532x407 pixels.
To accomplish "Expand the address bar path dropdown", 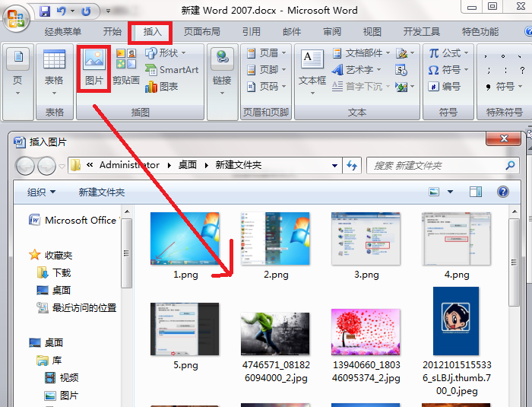I will [334, 165].
